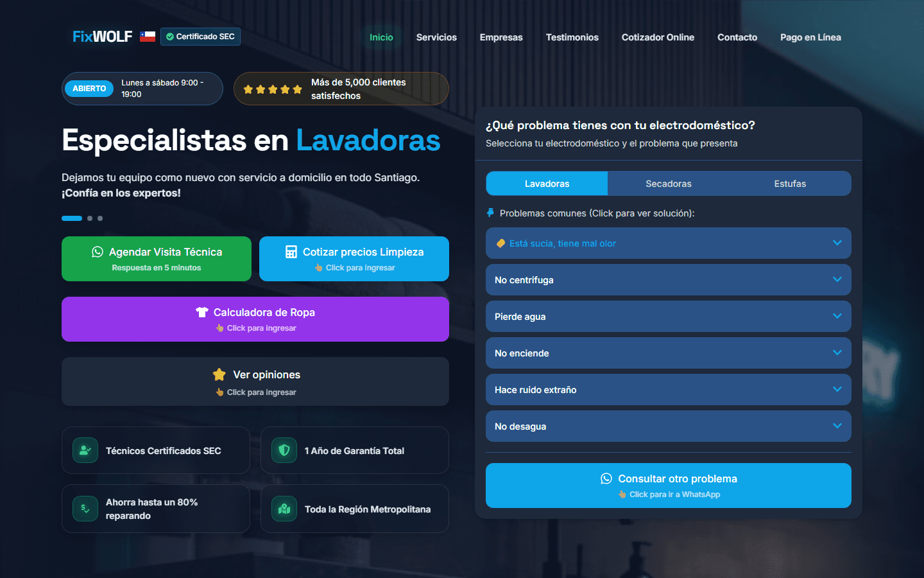Expand the 'No enciende' problem

(x=669, y=353)
